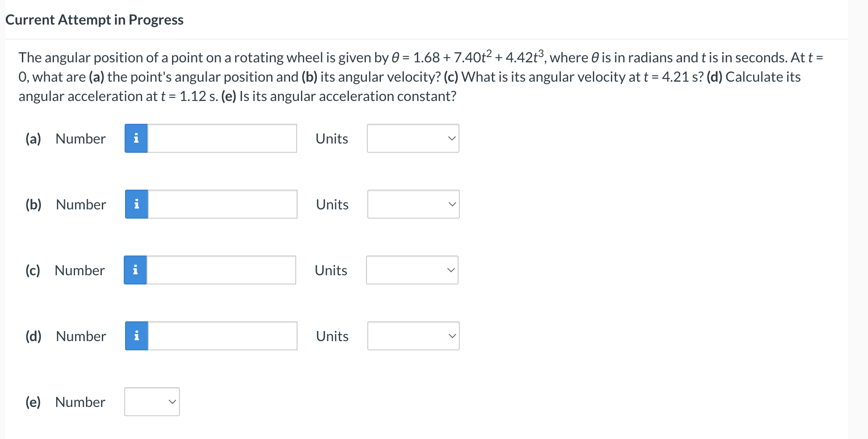The height and width of the screenshot is (439, 868).
Task: Click the Number input field for part (a)
Action: tap(222, 138)
